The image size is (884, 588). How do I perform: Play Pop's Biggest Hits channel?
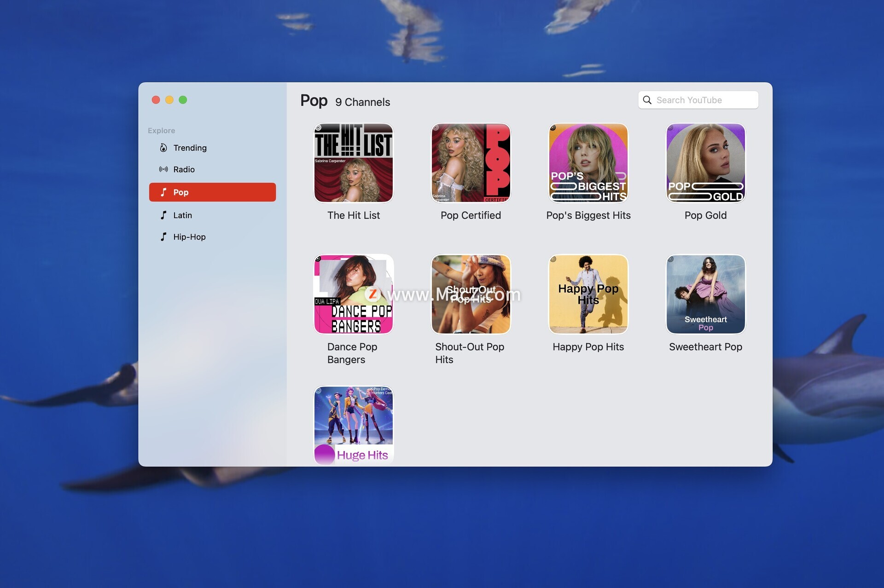(588, 163)
